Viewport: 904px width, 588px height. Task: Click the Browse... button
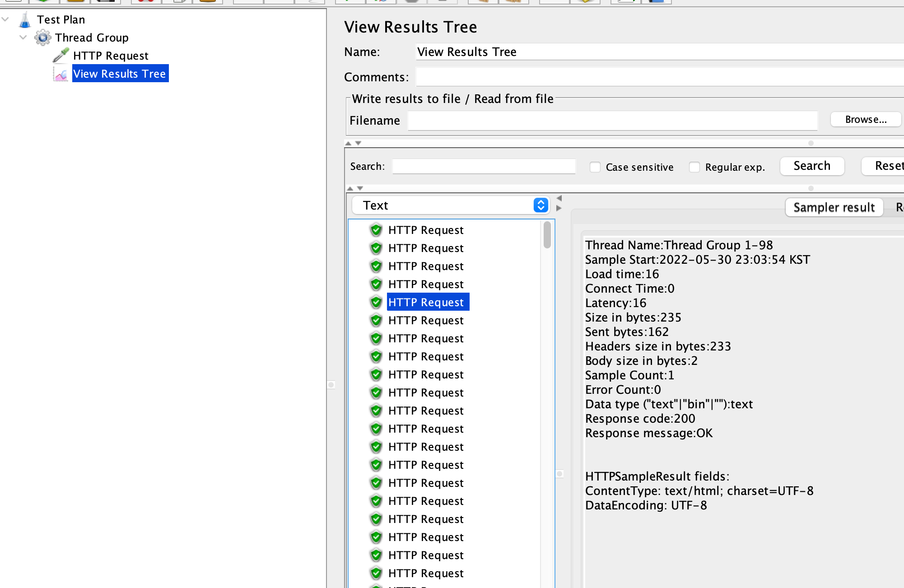click(866, 120)
